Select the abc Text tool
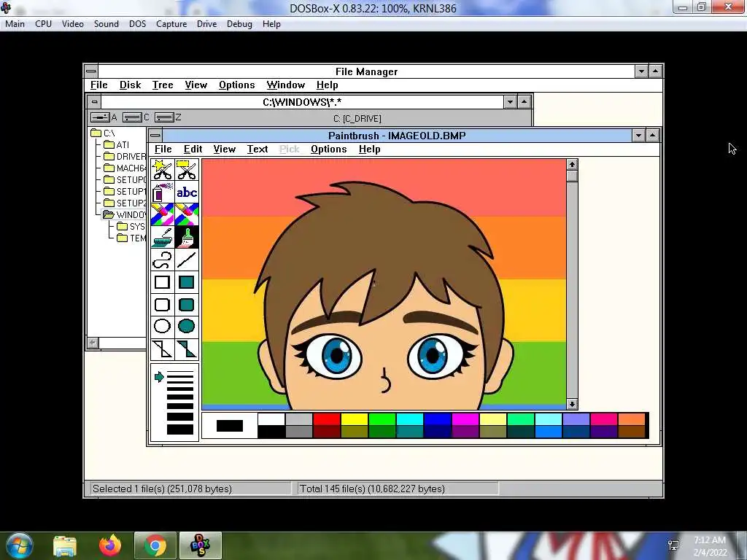The width and height of the screenshot is (747, 560). (x=186, y=192)
